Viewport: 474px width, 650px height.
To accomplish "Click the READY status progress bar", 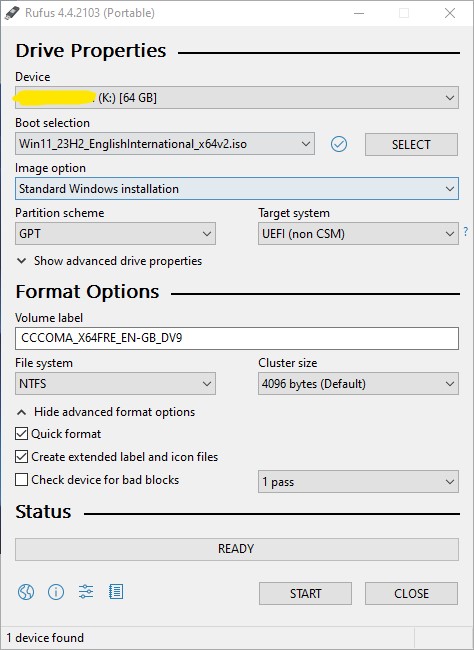I will click(x=237, y=549).
